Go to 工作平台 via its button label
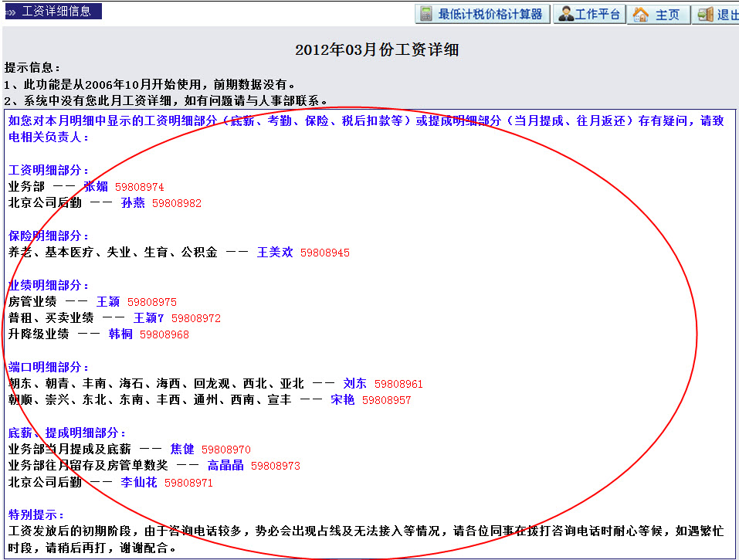The height and width of the screenshot is (560, 739). click(x=597, y=15)
